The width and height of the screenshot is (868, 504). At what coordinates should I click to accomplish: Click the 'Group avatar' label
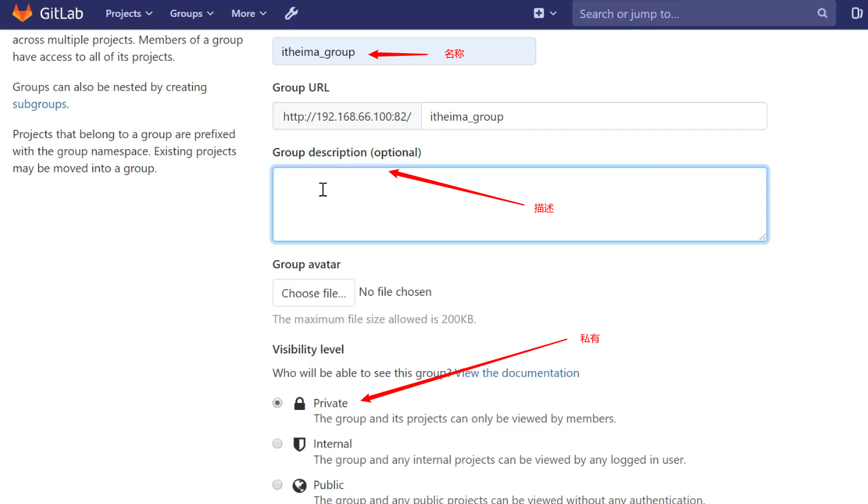tap(306, 264)
